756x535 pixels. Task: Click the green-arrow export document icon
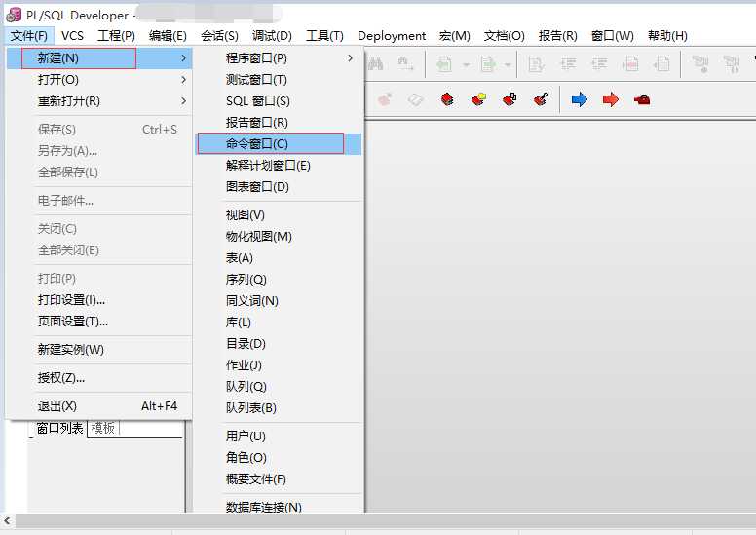[x=488, y=63]
